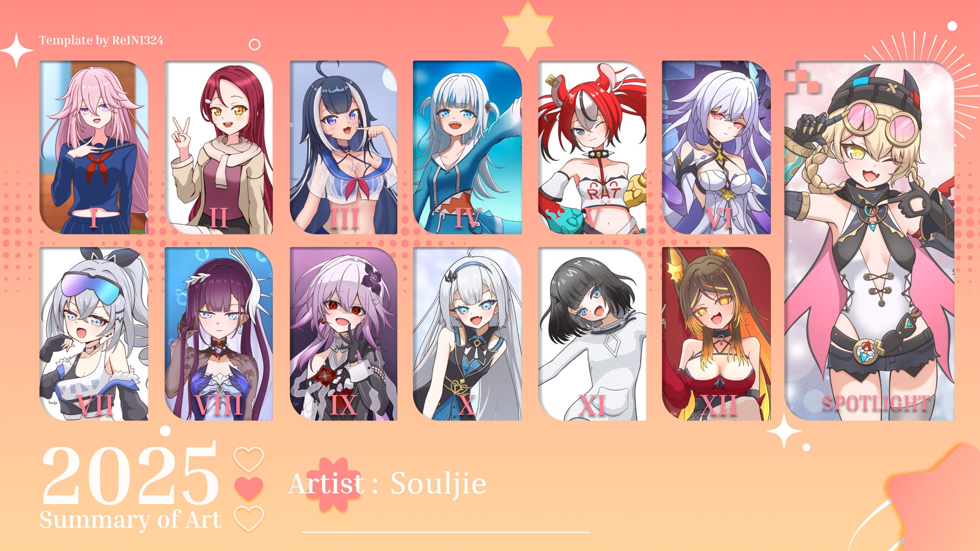Click the filled pink heart icon
The width and height of the screenshot is (980, 551).
click(x=249, y=488)
